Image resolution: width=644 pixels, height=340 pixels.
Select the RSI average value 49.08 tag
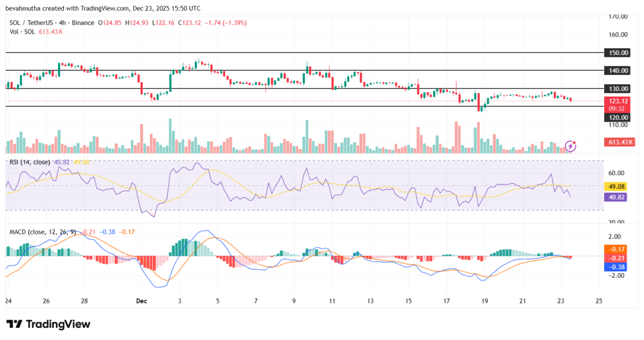click(x=616, y=187)
